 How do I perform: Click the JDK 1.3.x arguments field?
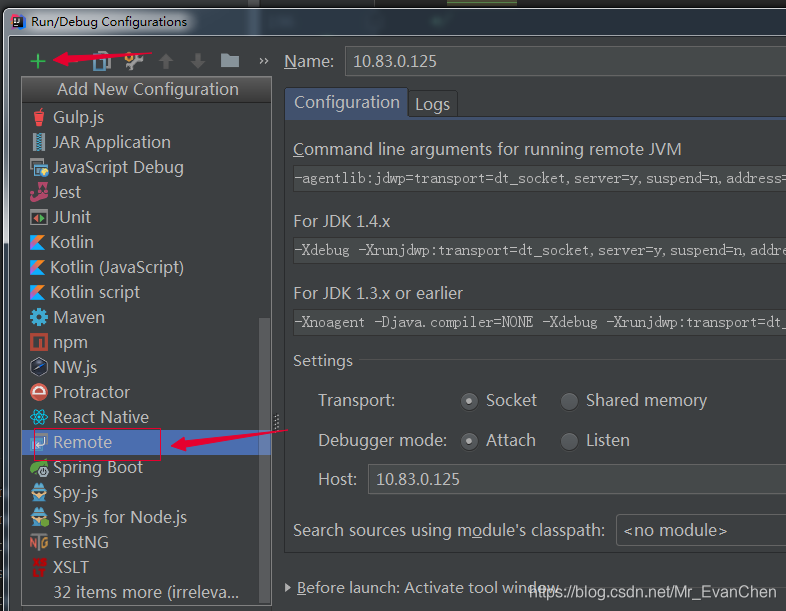click(x=539, y=322)
